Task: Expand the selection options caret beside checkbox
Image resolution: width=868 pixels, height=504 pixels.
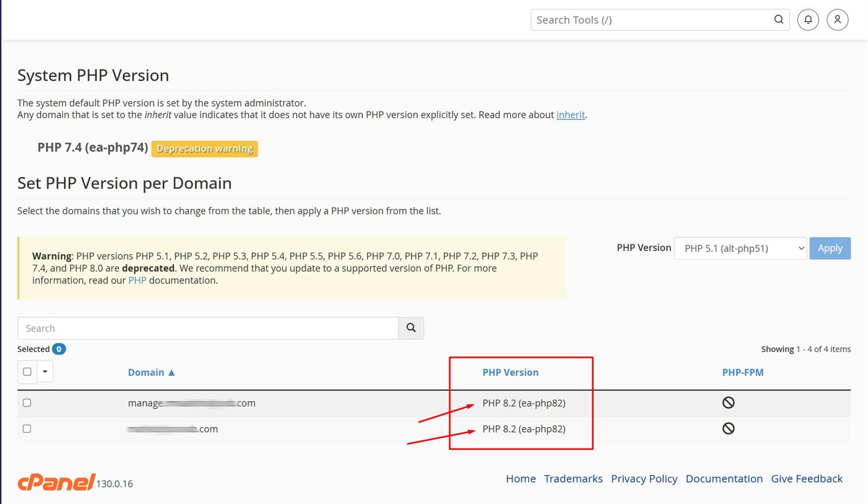Action: (x=45, y=372)
